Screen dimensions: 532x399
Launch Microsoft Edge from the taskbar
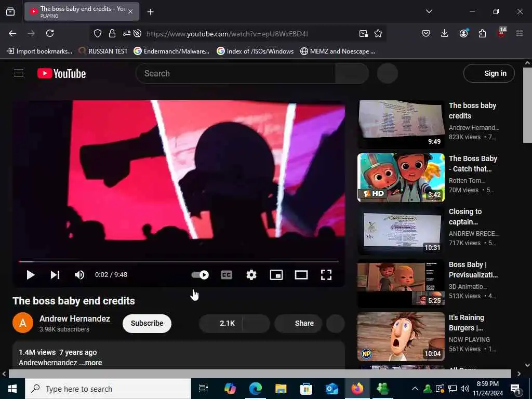256,389
